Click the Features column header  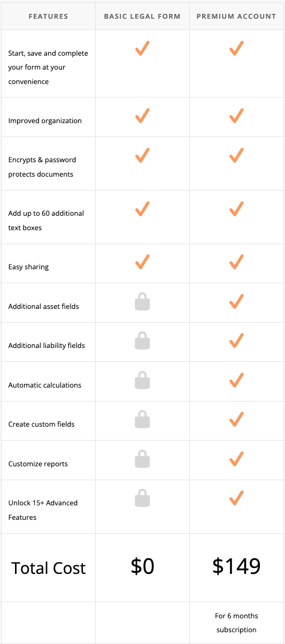[48, 16]
